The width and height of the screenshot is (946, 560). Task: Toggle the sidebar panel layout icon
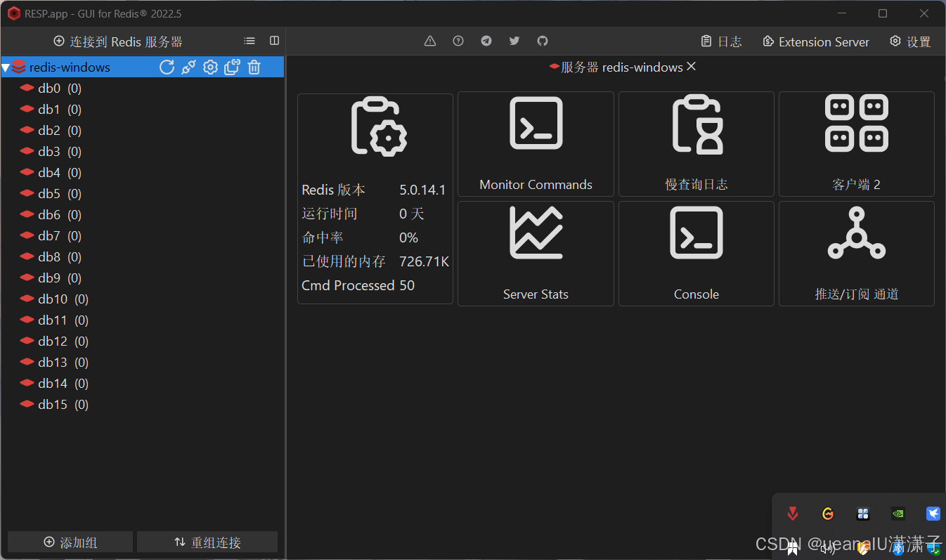pos(275,41)
